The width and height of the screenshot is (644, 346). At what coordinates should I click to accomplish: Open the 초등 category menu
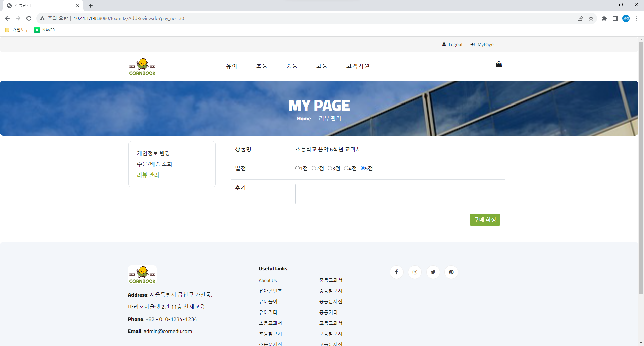point(262,66)
